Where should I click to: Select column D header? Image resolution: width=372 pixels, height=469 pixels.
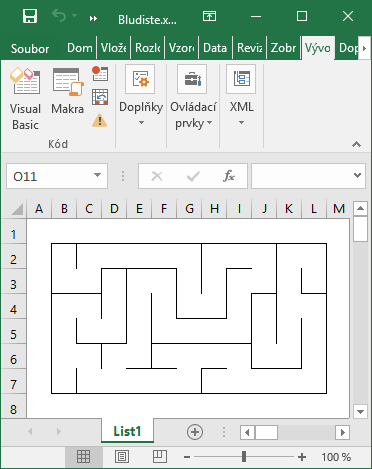[114, 209]
